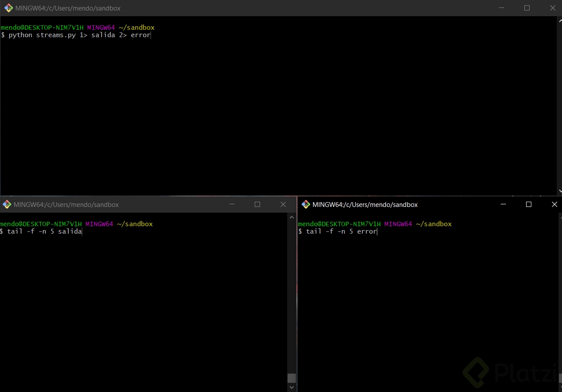Click the 'tail -f -n 5 error' command
Screen dimensions: 562x392
point(341,231)
